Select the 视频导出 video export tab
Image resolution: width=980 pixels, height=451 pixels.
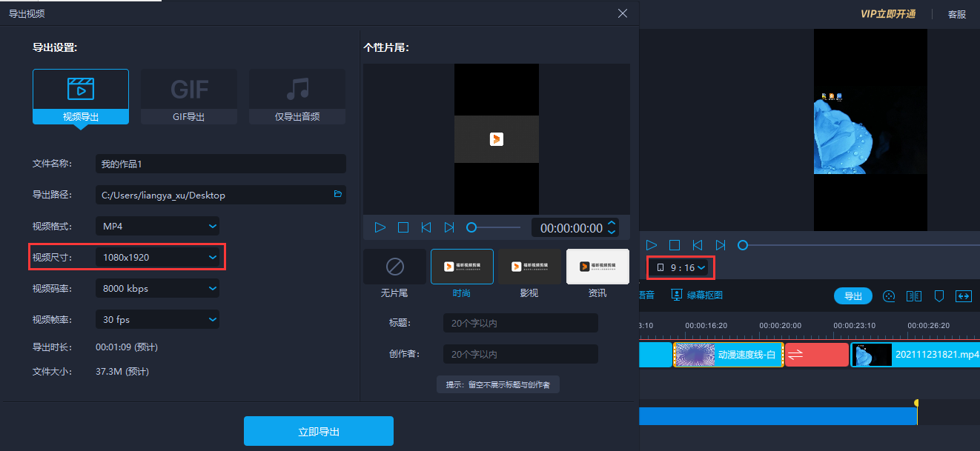[81, 96]
